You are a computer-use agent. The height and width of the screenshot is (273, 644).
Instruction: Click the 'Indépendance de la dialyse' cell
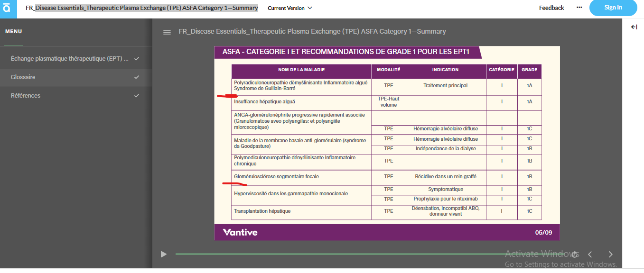(446, 149)
